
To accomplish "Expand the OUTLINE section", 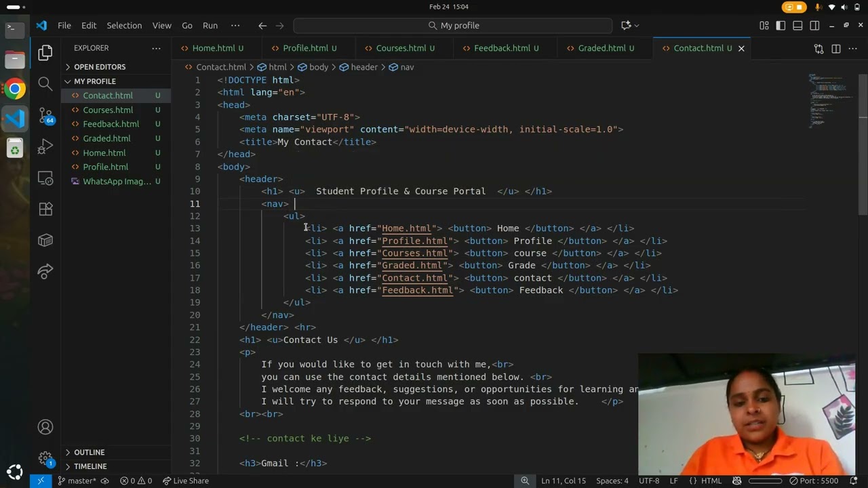I will 89,452.
